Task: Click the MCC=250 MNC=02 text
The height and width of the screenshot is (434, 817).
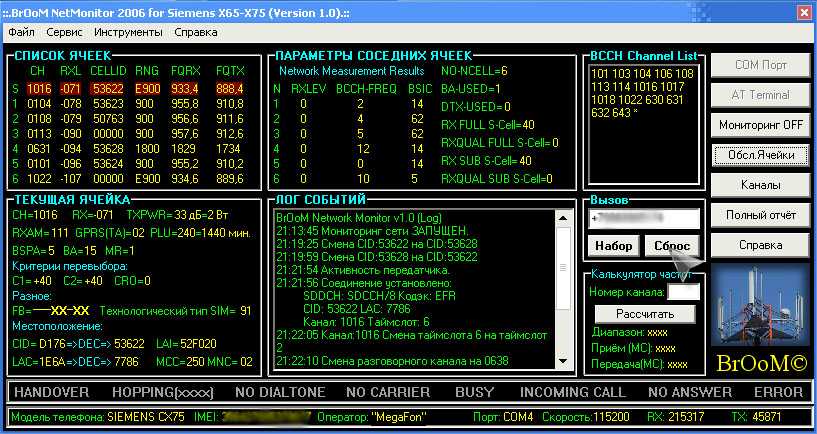Action: 205,362
